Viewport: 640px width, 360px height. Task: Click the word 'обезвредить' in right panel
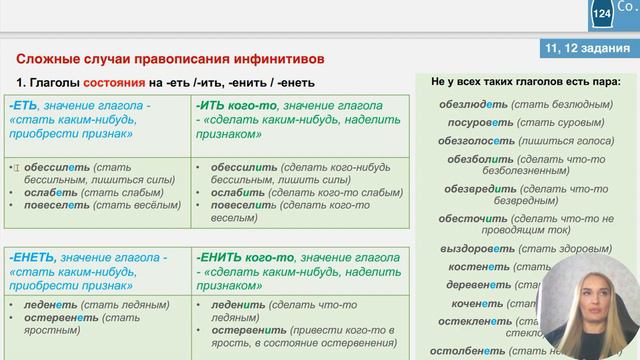480,189
